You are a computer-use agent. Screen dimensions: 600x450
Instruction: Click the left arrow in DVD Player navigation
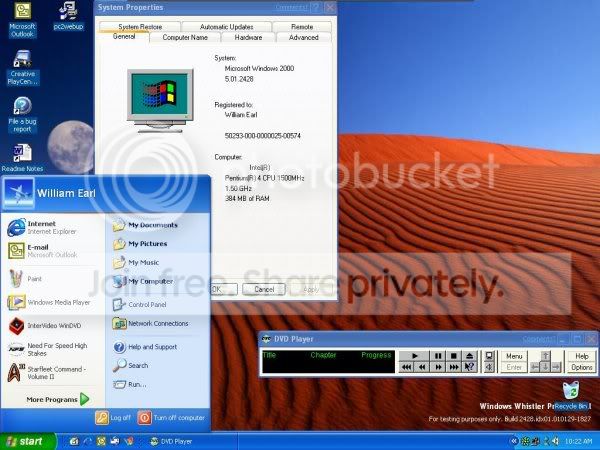(535, 367)
